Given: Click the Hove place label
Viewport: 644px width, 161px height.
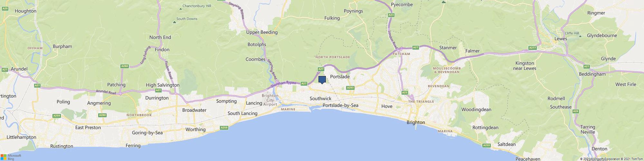Looking at the screenshot, I should tap(387, 106).
